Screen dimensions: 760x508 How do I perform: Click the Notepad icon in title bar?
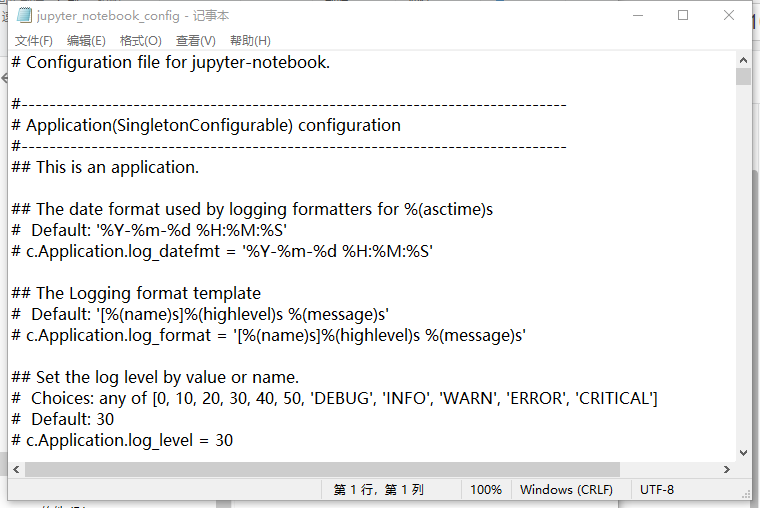click(24, 16)
